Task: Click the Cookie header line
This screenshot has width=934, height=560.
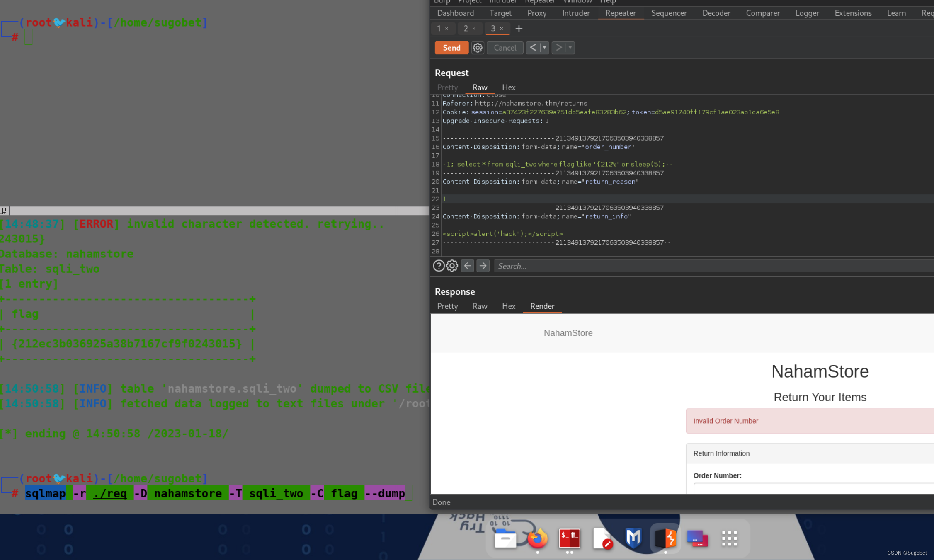Action: [611, 112]
